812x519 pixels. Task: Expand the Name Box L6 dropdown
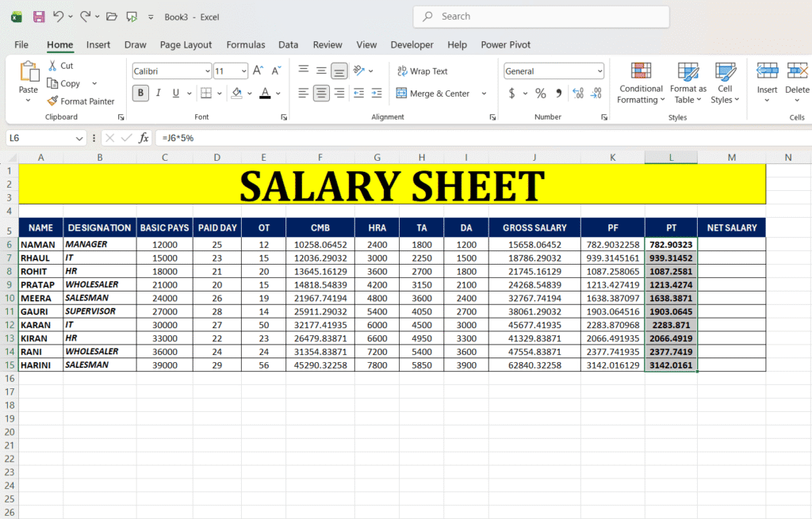pos(79,138)
